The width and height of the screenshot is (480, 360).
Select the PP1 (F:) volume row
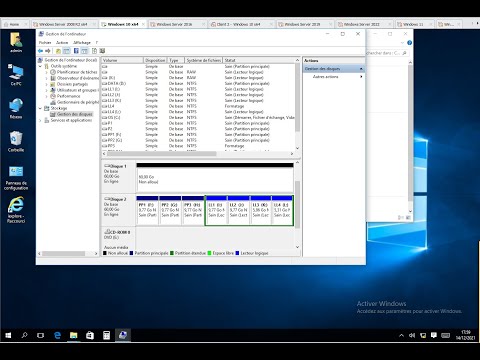pos(198,134)
